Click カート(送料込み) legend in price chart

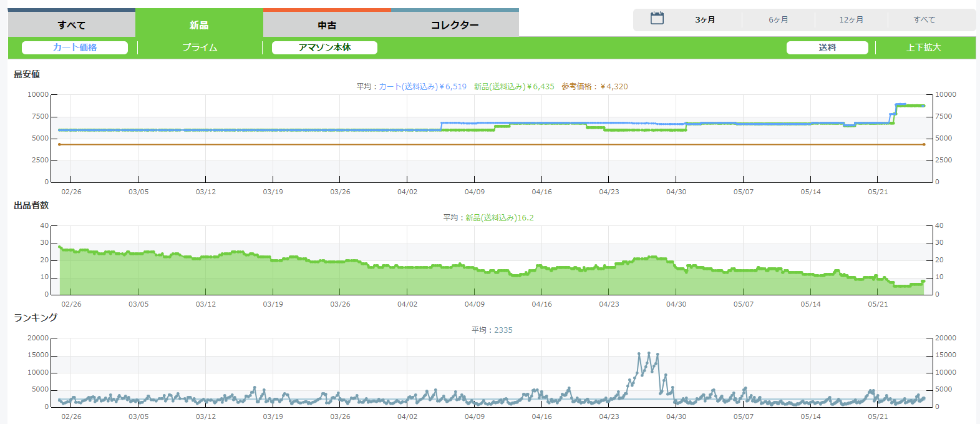coord(422,87)
